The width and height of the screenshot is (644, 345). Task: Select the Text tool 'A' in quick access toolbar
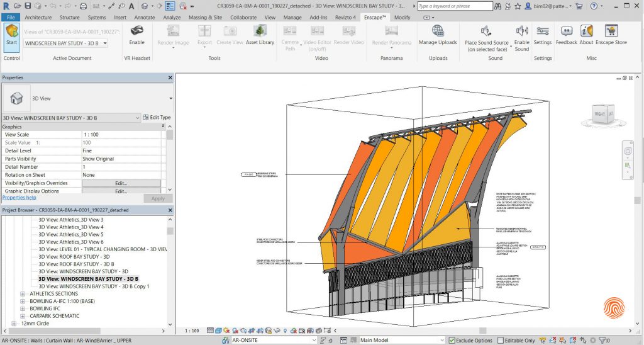(131, 6)
